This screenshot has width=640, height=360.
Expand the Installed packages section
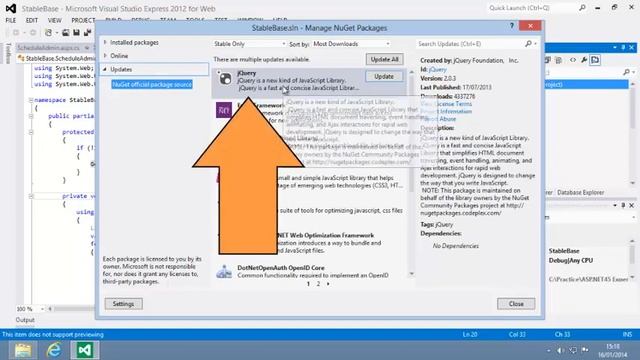106,42
